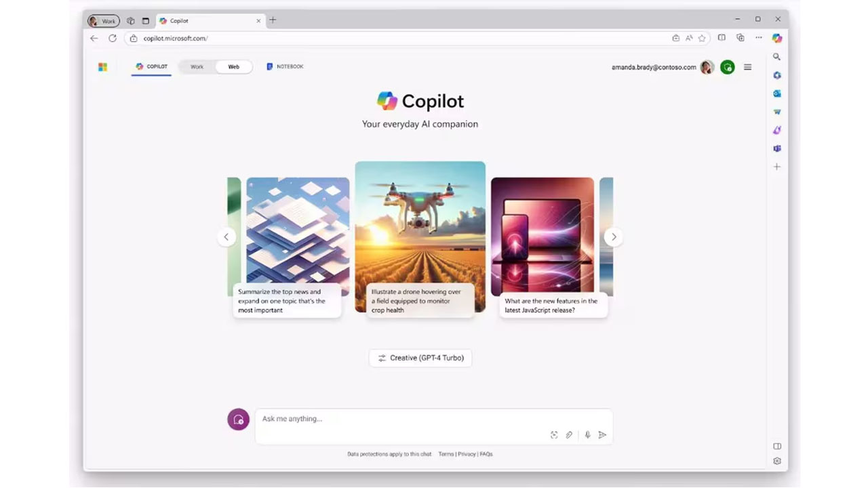Switch the toggle to Work mode

[197, 67]
